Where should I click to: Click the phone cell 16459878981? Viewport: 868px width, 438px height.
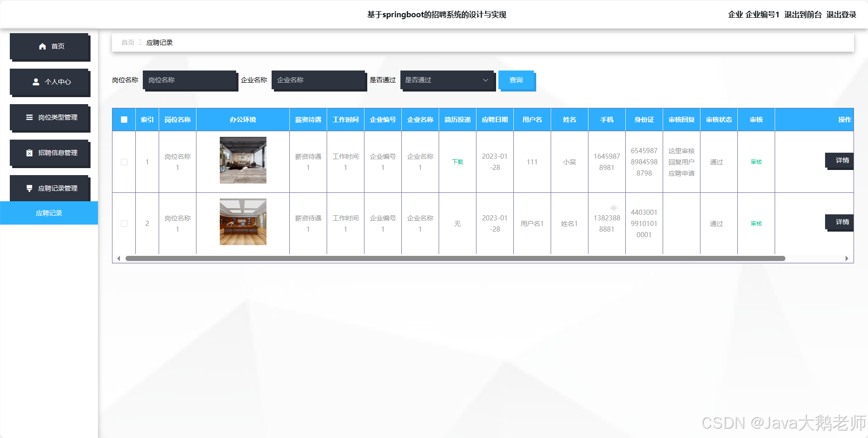(607, 162)
